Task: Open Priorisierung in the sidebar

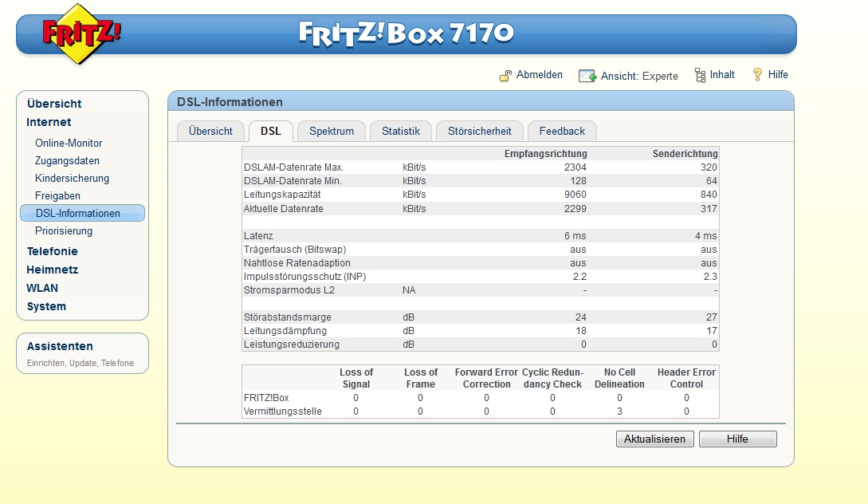Action: tap(64, 231)
